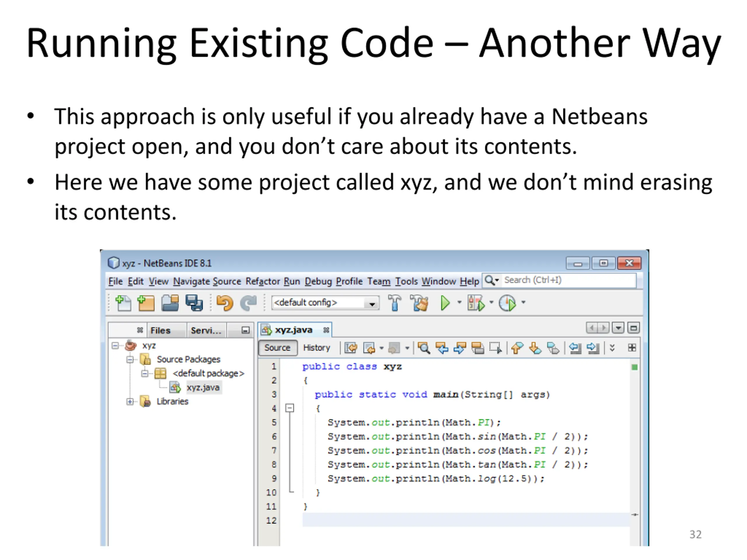Click the green error stripe status square
747x560 pixels.
(x=635, y=367)
